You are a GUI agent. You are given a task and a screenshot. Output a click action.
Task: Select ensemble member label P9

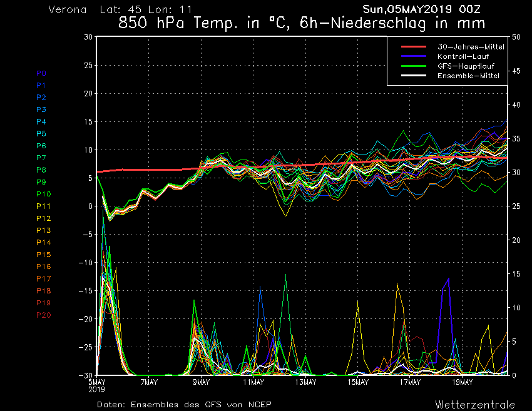click(x=41, y=182)
